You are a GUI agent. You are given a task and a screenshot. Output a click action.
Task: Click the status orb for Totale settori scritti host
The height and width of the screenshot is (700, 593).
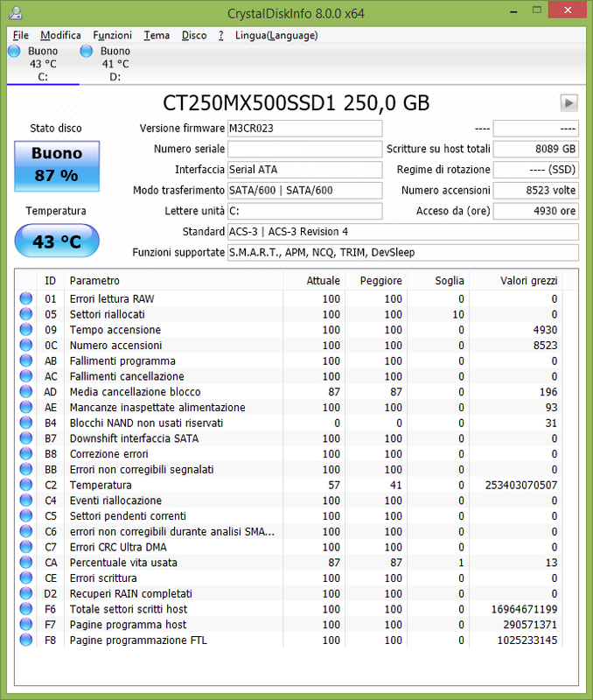[26, 608]
